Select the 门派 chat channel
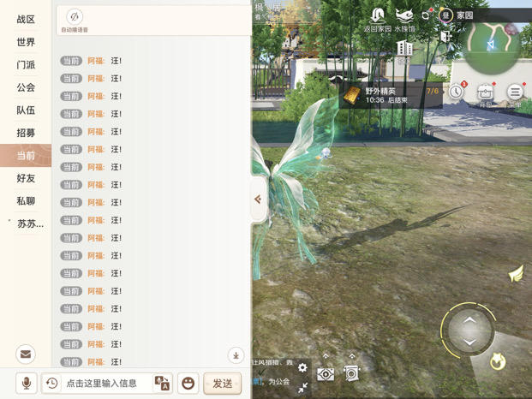Image resolution: width=532 pixels, height=399 pixels. coord(26,65)
